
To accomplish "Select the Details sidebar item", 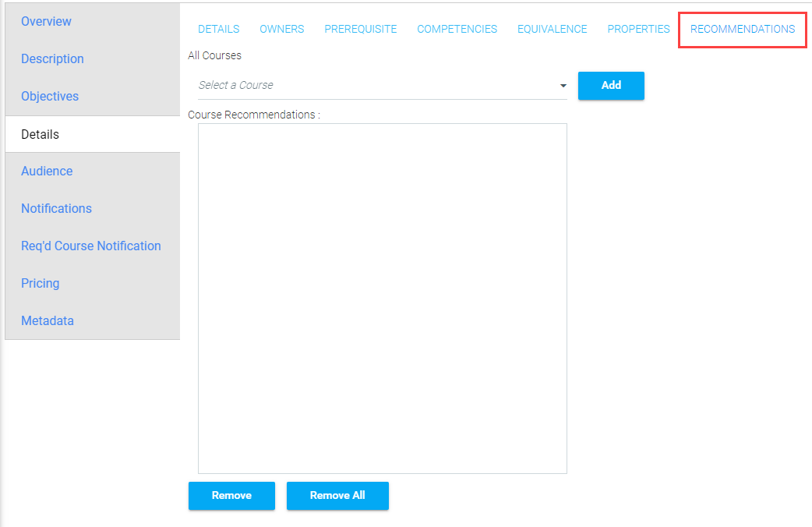I will [x=92, y=134].
